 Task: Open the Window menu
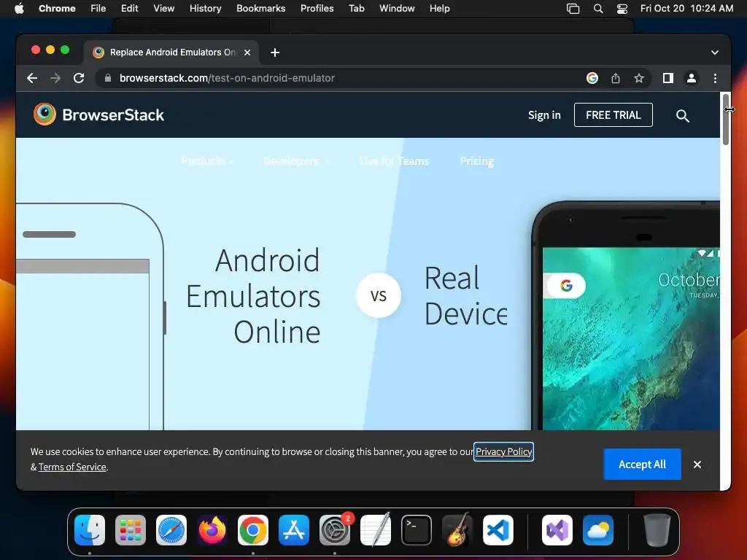(397, 9)
